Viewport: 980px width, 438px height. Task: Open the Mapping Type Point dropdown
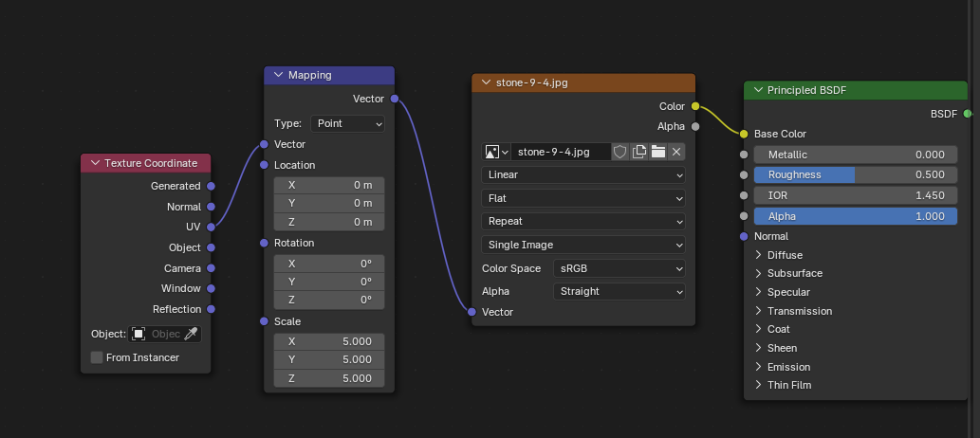tap(347, 123)
